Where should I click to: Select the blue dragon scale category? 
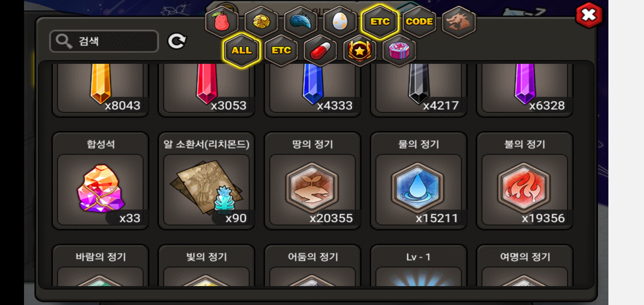(301, 22)
